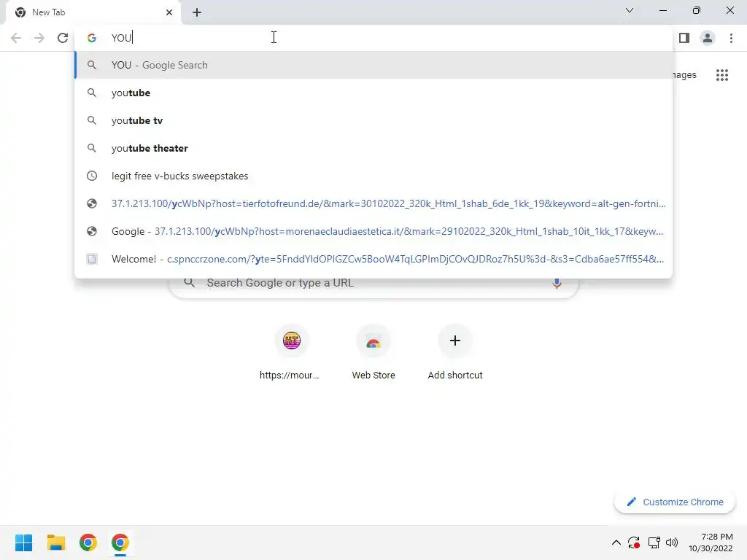The width and height of the screenshot is (747, 560).
Task: Start voice search with microphone icon
Action: [x=557, y=284]
